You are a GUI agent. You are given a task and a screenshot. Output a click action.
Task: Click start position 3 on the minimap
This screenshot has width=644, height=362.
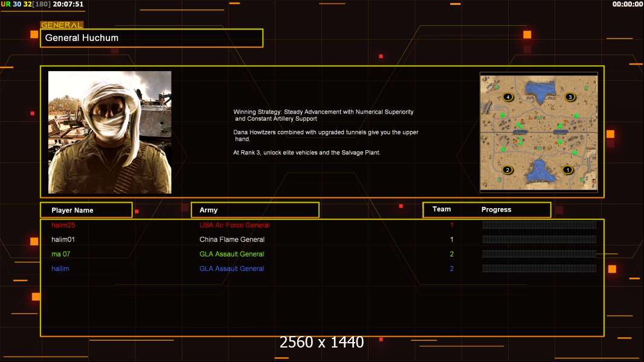pyautogui.click(x=569, y=97)
